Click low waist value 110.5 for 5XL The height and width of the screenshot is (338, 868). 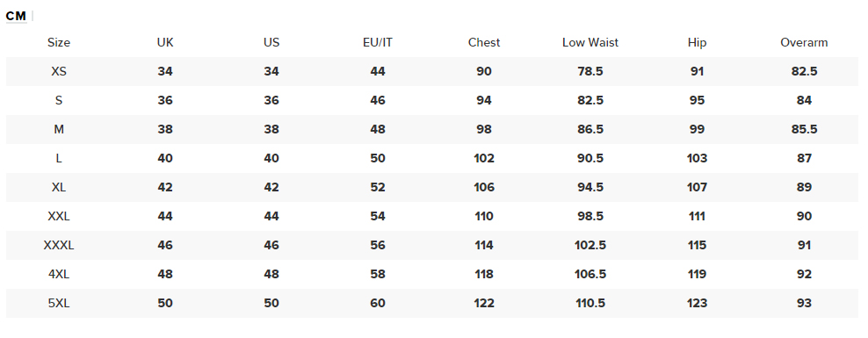coord(590,303)
